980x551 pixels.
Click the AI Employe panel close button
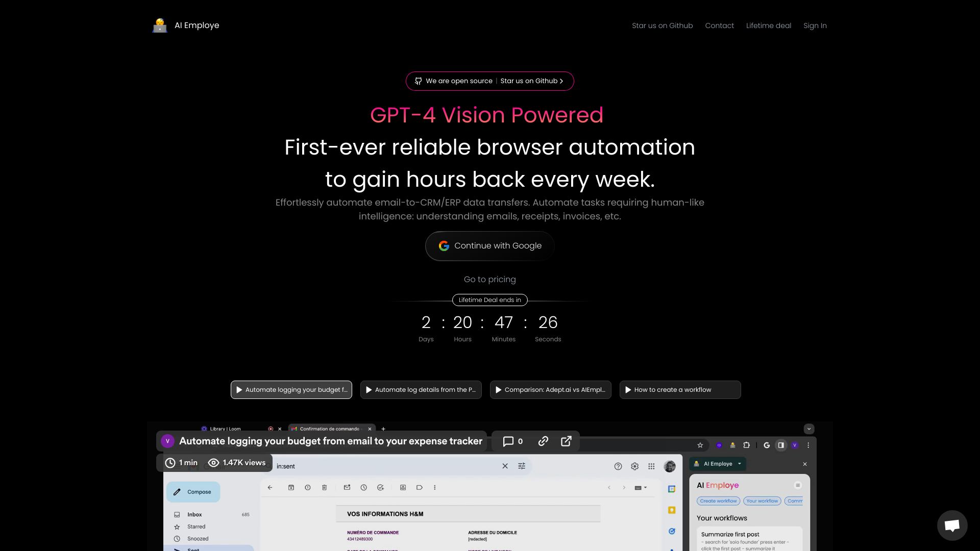click(805, 464)
